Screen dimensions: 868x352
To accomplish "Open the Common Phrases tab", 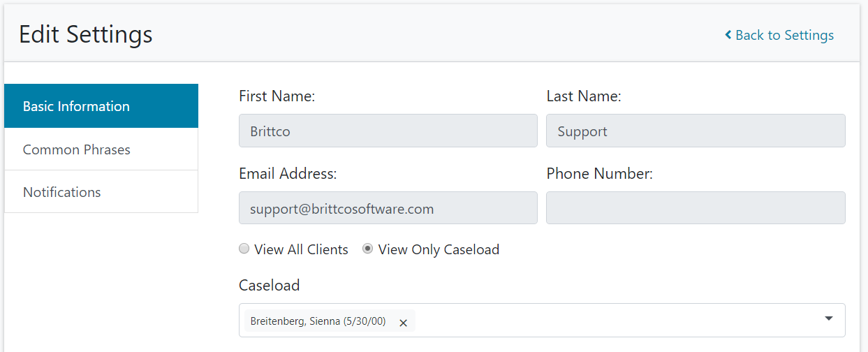I will tap(101, 149).
